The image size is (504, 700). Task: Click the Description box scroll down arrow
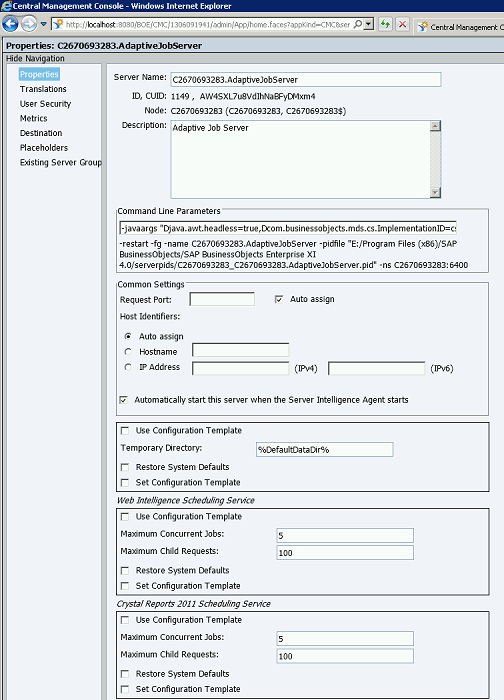[x=435, y=192]
